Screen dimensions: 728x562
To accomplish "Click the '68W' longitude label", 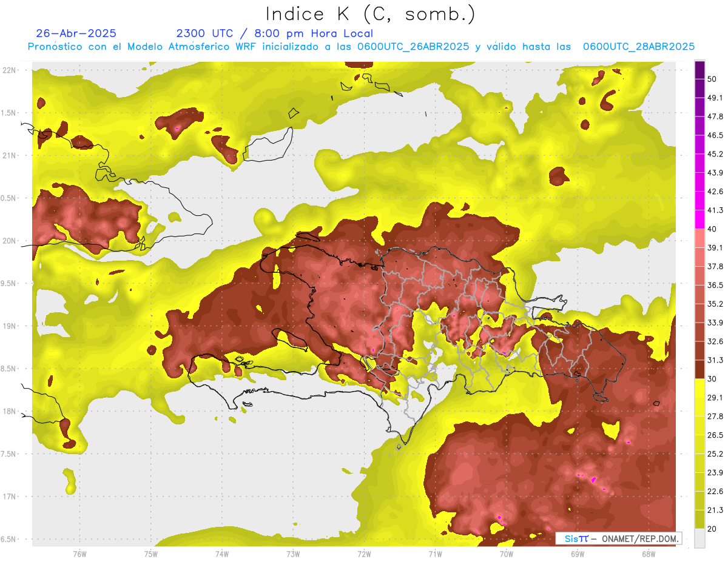I will (x=648, y=554).
